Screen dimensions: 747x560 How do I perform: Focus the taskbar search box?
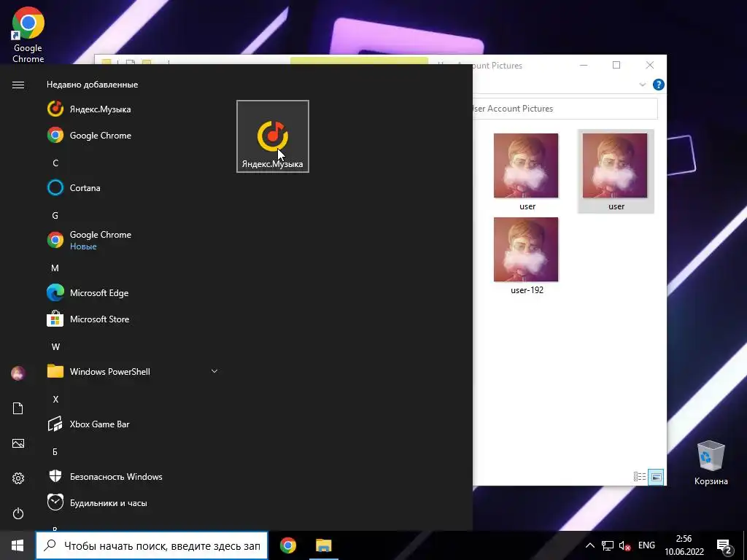pyautogui.click(x=152, y=545)
